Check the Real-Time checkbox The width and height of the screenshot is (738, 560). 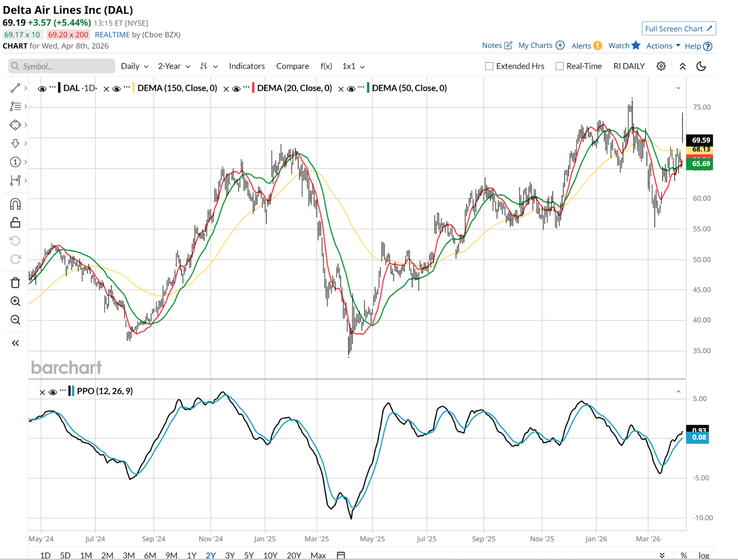click(x=559, y=66)
